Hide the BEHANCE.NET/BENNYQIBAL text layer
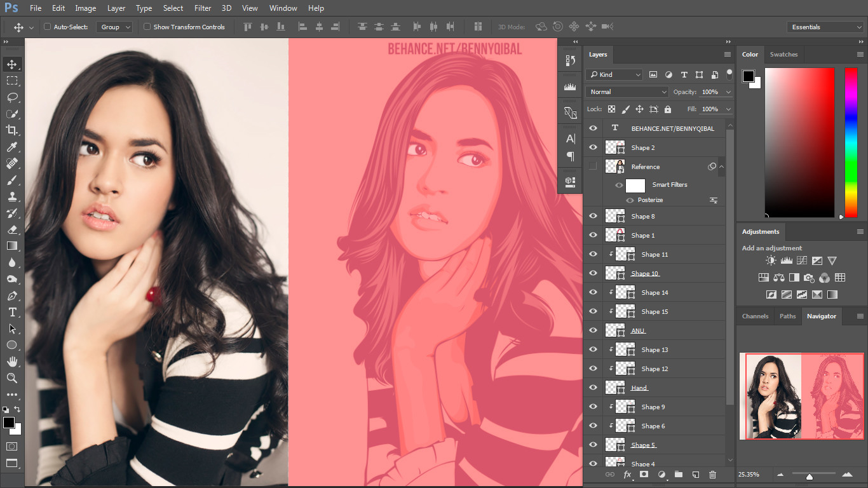The height and width of the screenshot is (488, 868). (593, 128)
